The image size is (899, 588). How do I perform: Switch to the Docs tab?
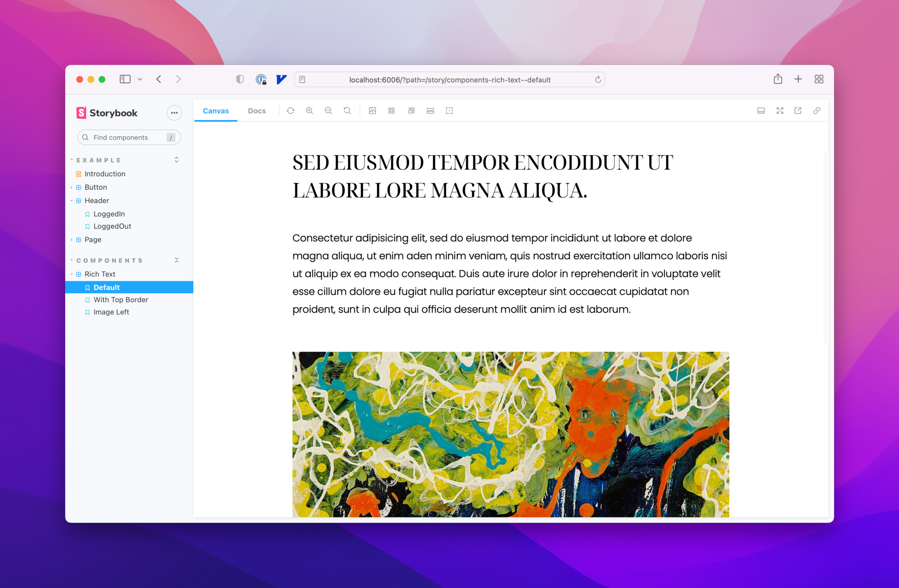point(257,111)
